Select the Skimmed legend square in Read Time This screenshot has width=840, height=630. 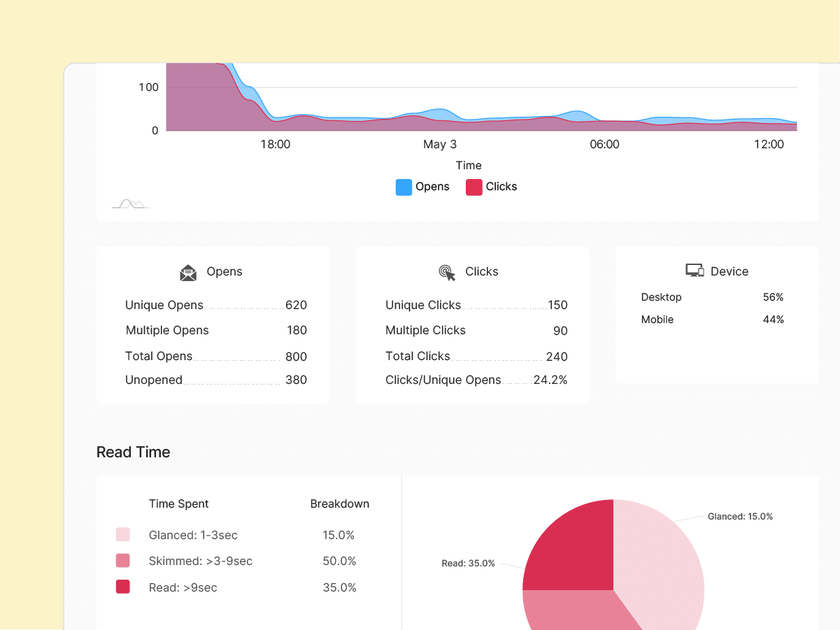coord(123,560)
